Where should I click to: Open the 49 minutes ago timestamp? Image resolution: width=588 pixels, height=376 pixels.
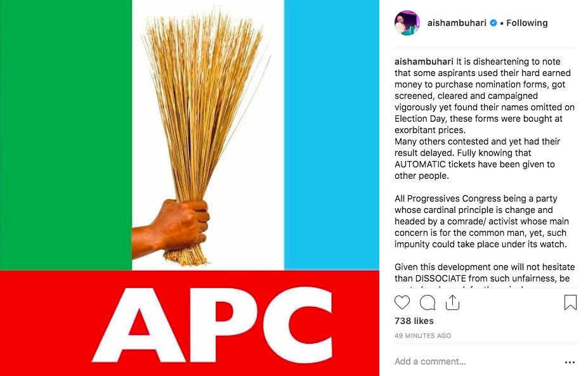(x=422, y=335)
